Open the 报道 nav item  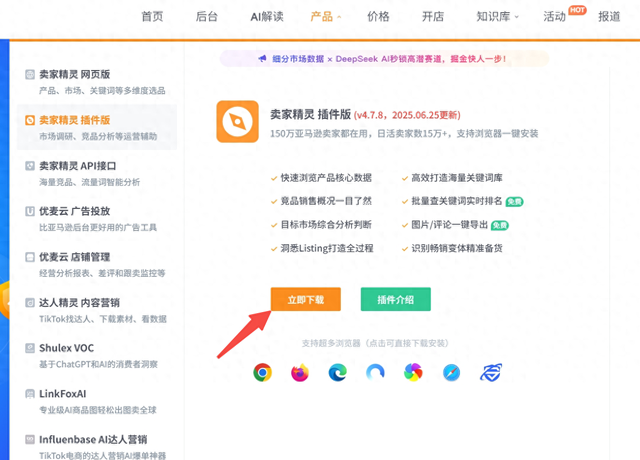pos(609,16)
